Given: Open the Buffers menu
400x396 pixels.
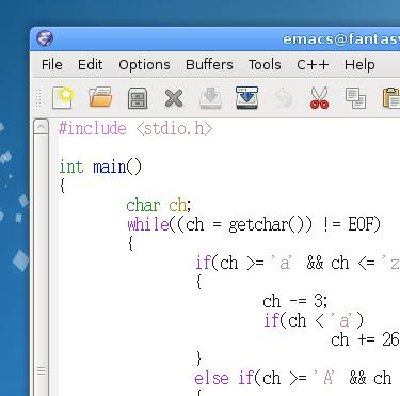Looking at the screenshot, I should pyautogui.click(x=210, y=64).
